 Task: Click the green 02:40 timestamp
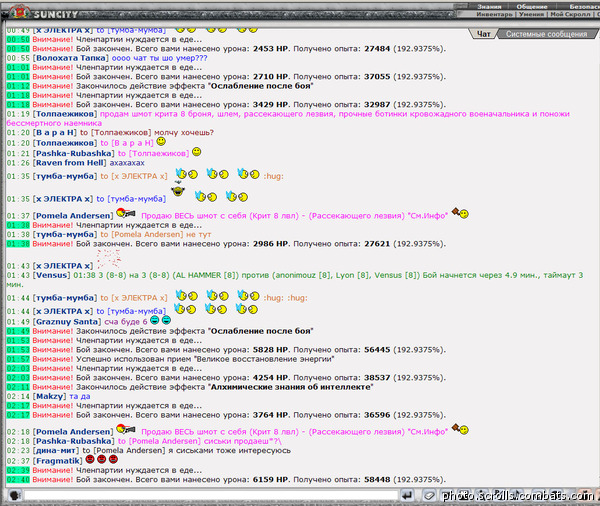tap(18, 480)
